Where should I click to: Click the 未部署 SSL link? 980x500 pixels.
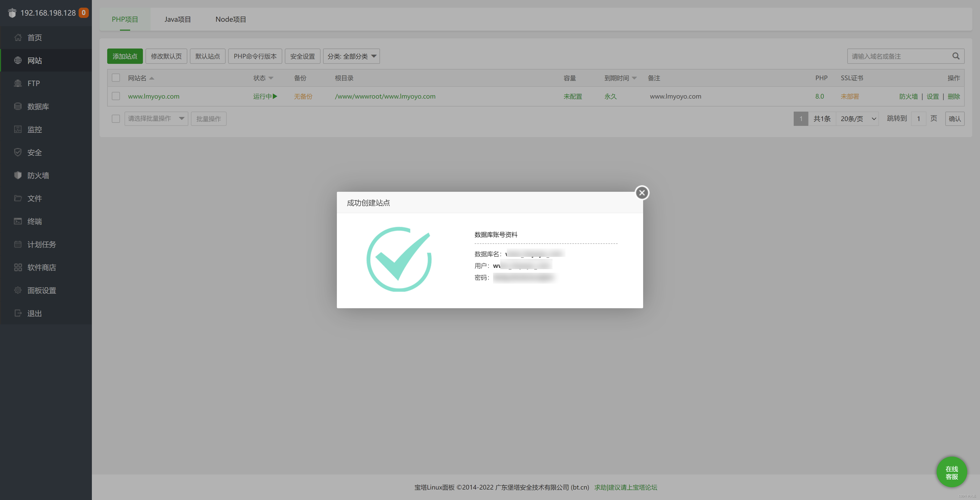click(x=850, y=96)
